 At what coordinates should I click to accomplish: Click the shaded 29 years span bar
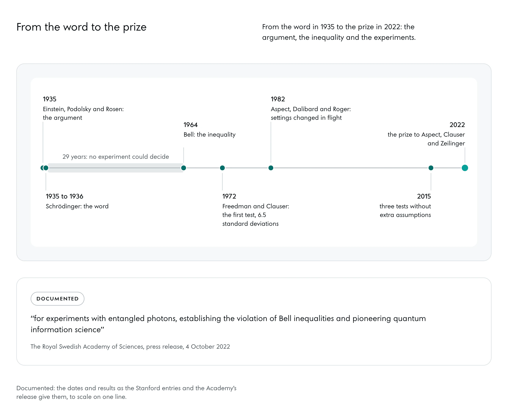click(x=116, y=168)
